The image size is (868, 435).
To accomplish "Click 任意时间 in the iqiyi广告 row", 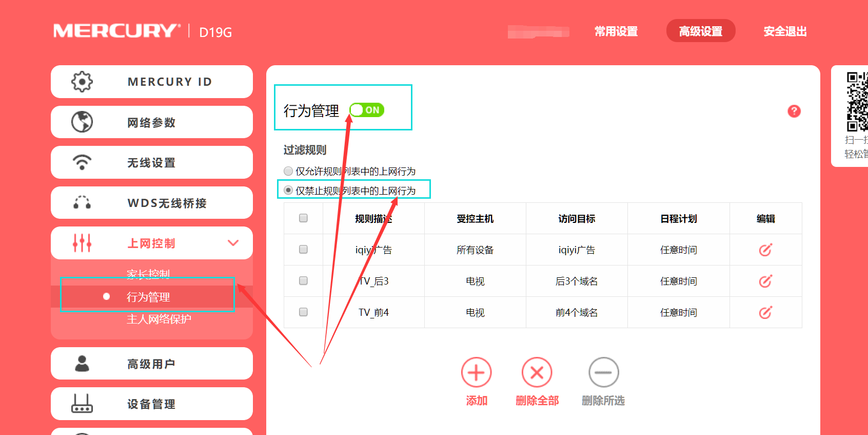I will 679,250.
